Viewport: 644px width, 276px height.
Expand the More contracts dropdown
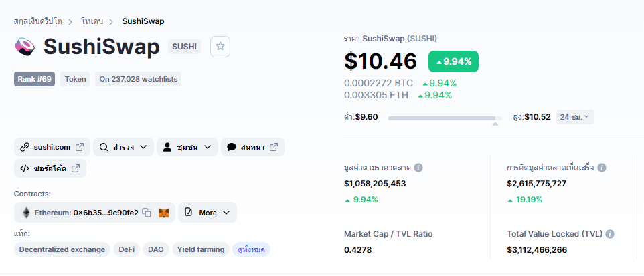pyautogui.click(x=207, y=213)
